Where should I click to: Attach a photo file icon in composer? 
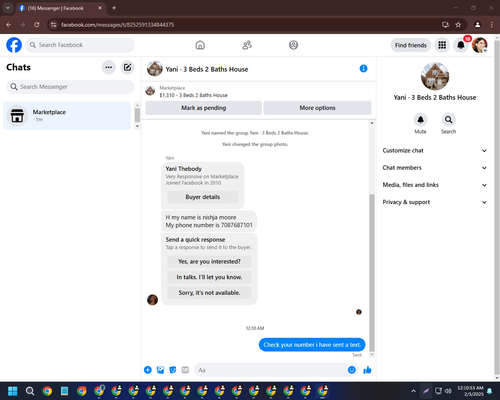tap(160, 370)
